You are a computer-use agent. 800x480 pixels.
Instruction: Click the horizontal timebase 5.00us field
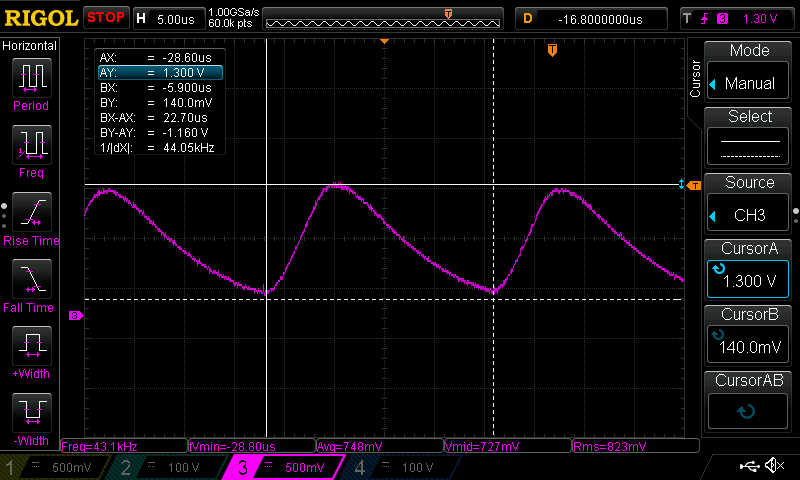[x=169, y=19]
